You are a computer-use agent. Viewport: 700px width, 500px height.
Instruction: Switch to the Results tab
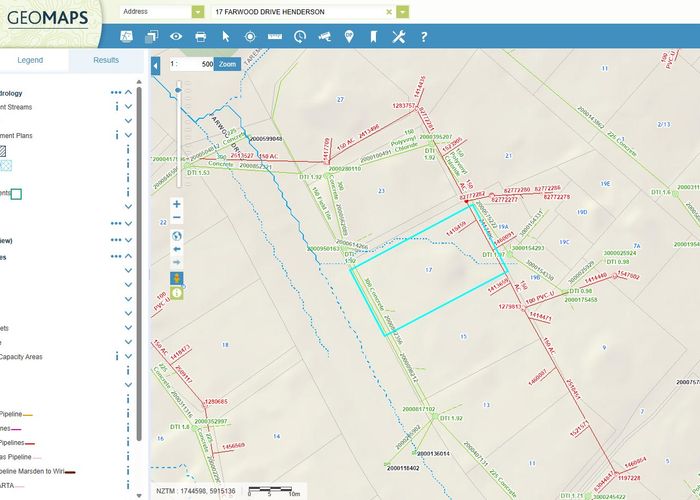pos(106,60)
